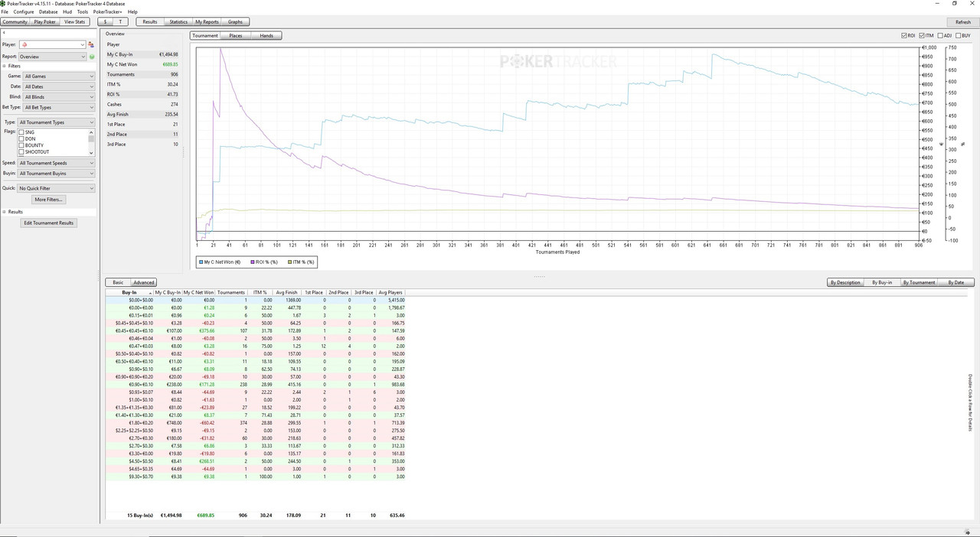980x537 pixels.
Task: Switch to the View Stats tab
Action: point(75,22)
